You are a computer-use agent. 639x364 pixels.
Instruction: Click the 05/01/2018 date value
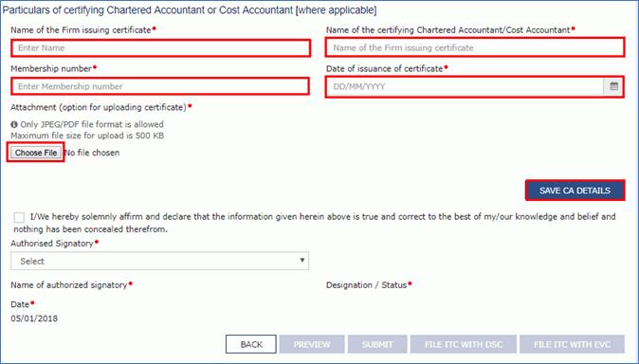[x=34, y=318]
